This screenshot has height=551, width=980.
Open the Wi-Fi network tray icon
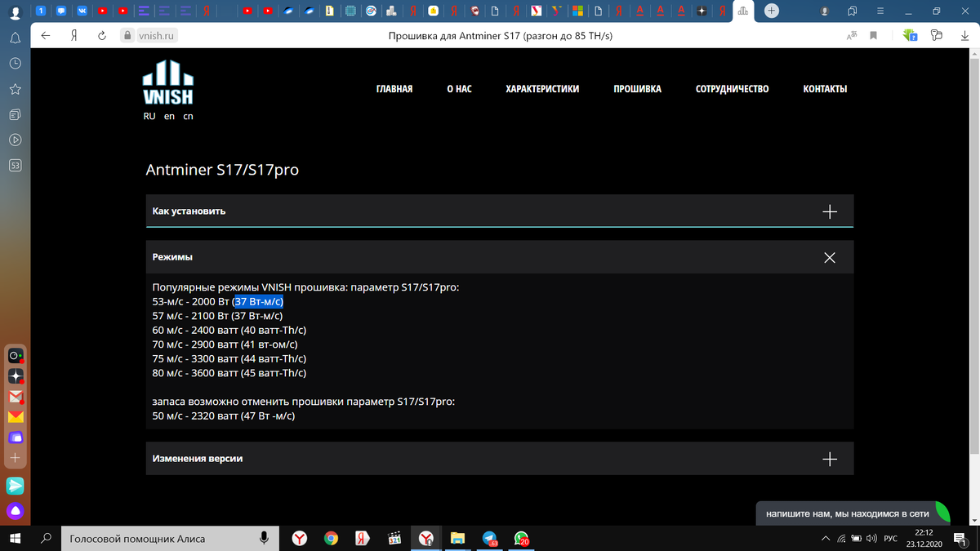coord(841,539)
